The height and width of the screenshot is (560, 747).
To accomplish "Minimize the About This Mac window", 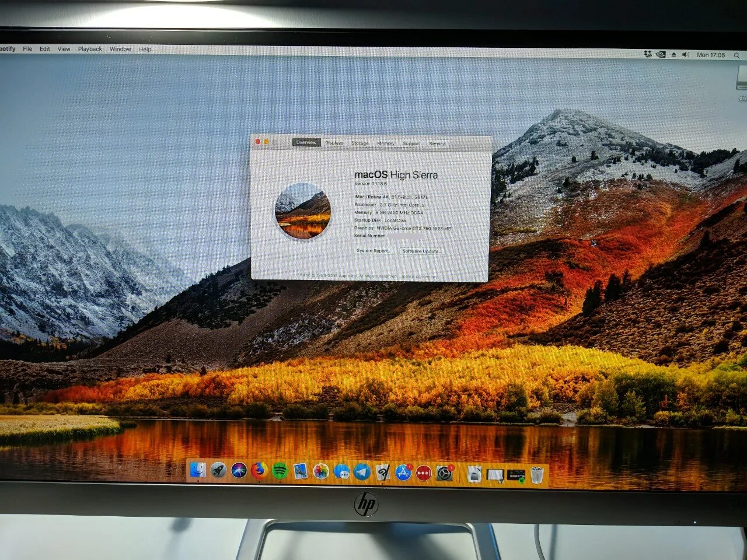I will (266, 141).
